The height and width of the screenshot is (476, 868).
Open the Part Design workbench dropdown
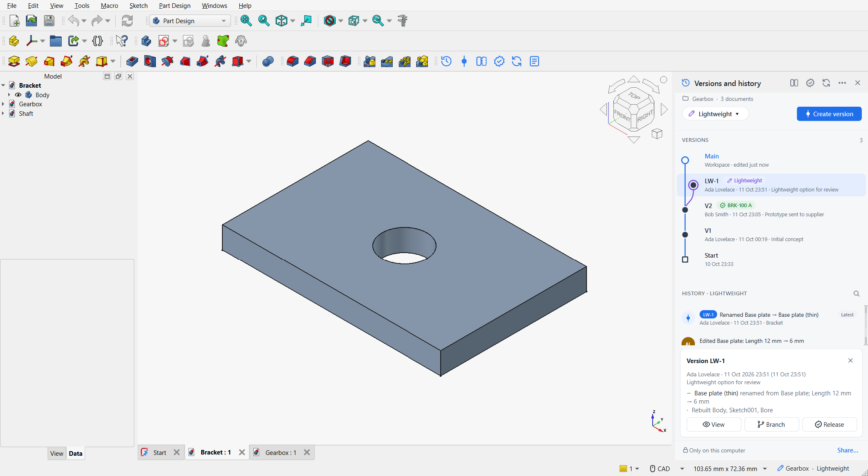(x=190, y=21)
